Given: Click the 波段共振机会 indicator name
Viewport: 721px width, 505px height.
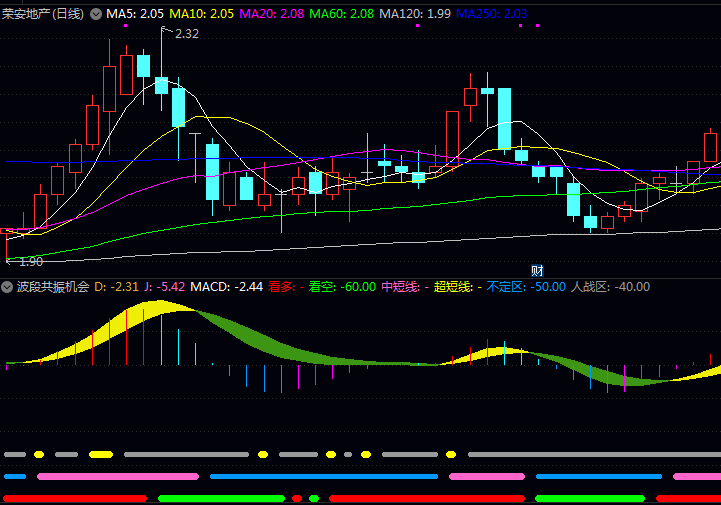Looking at the screenshot, I should [x=53, y=287].
